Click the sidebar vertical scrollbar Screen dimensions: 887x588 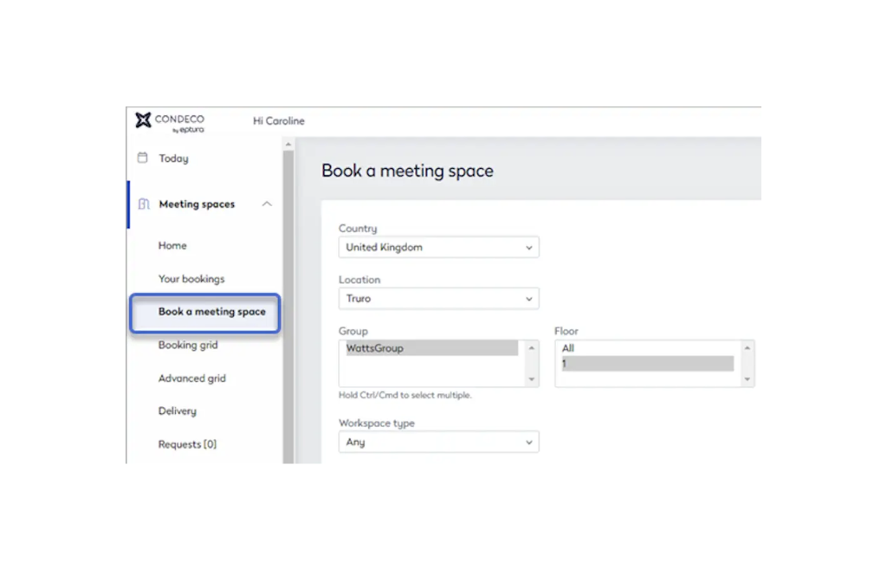click(x=288, y=303)
